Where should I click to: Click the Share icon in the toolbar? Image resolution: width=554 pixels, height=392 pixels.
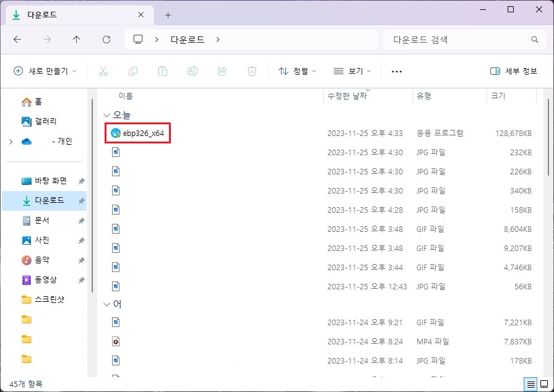tap(222, 70)
